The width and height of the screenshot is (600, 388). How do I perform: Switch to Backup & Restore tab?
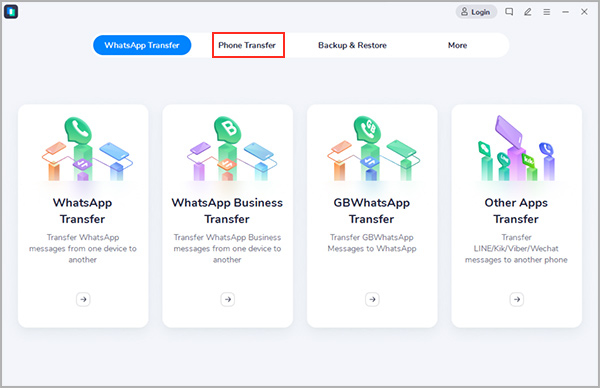[352, 45]
